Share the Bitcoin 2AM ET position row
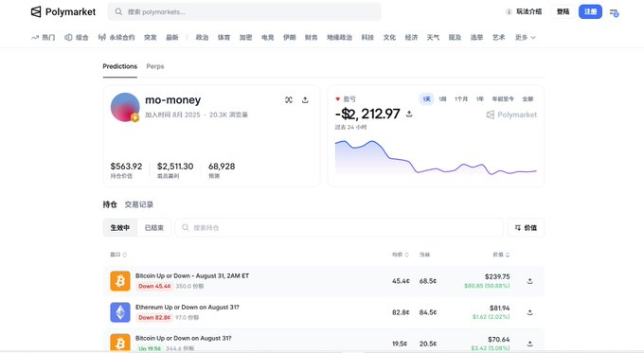 click(529, 281)
